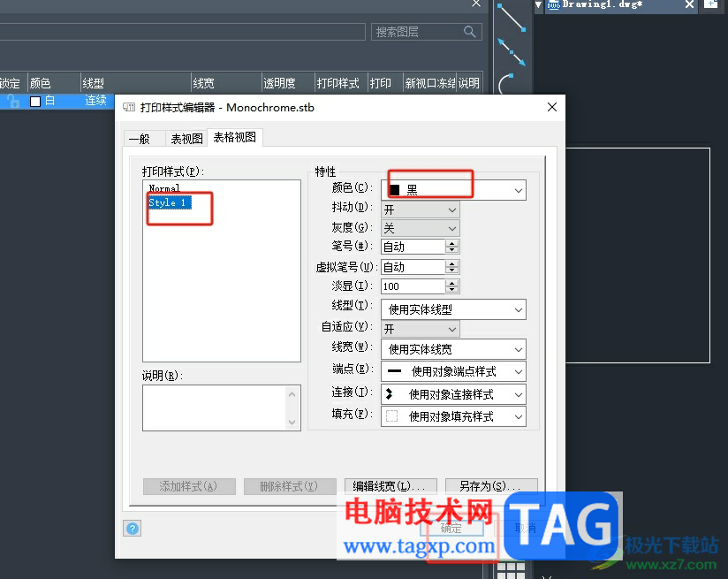Switch to the 表视图 tab
728x579 pixels.
point(186,139)
